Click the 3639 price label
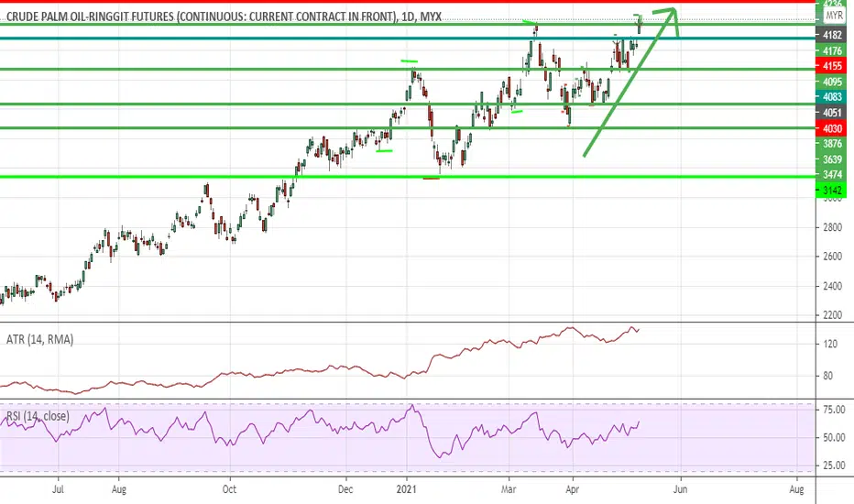Screen dimensions: 854x504 click(x=832, y=159)
